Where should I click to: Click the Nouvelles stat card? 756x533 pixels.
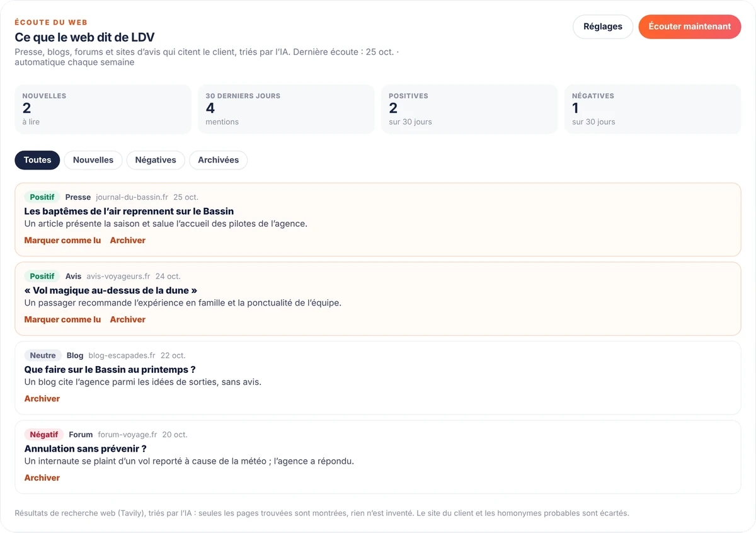click(103, 109)
